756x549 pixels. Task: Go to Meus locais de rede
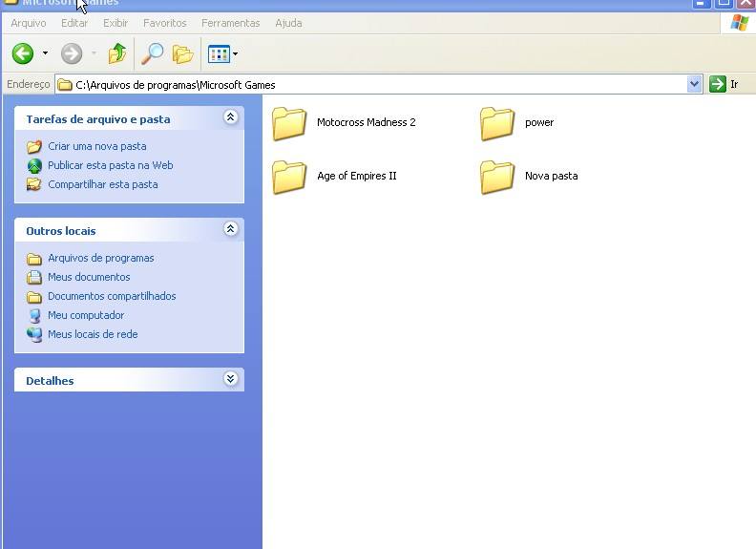(93, 334)
